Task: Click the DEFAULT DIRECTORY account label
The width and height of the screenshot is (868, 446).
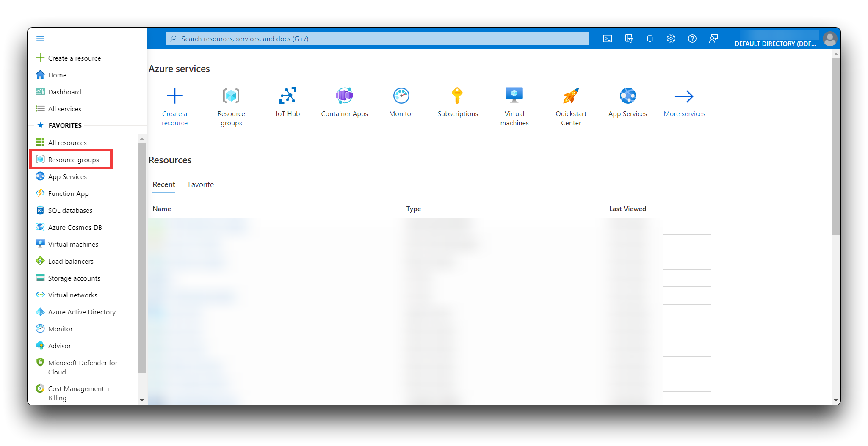Action: 775,44
